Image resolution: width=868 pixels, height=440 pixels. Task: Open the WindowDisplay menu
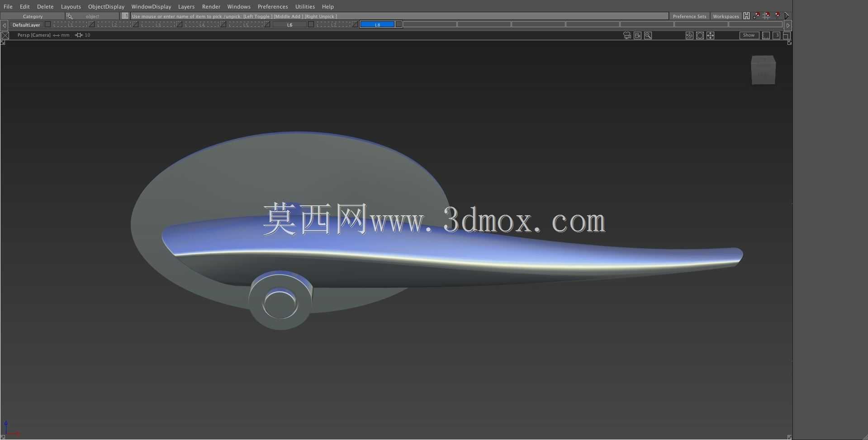coord(151,6)
